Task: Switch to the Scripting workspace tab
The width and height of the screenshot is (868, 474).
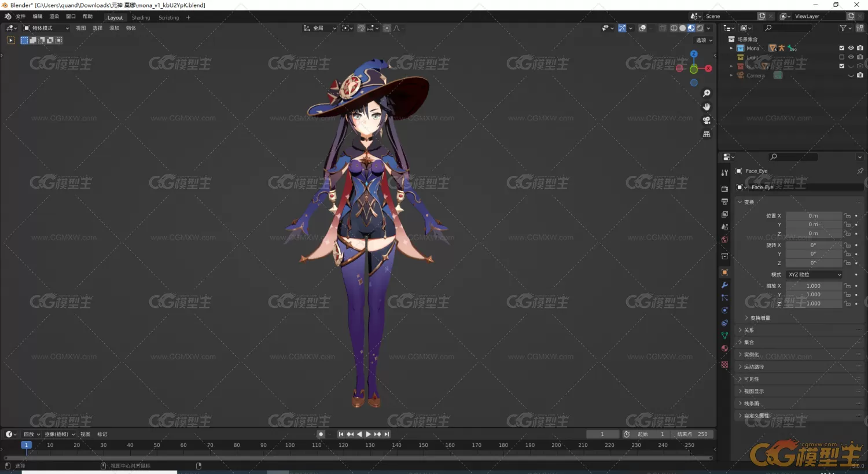Action: coord(168,17)
